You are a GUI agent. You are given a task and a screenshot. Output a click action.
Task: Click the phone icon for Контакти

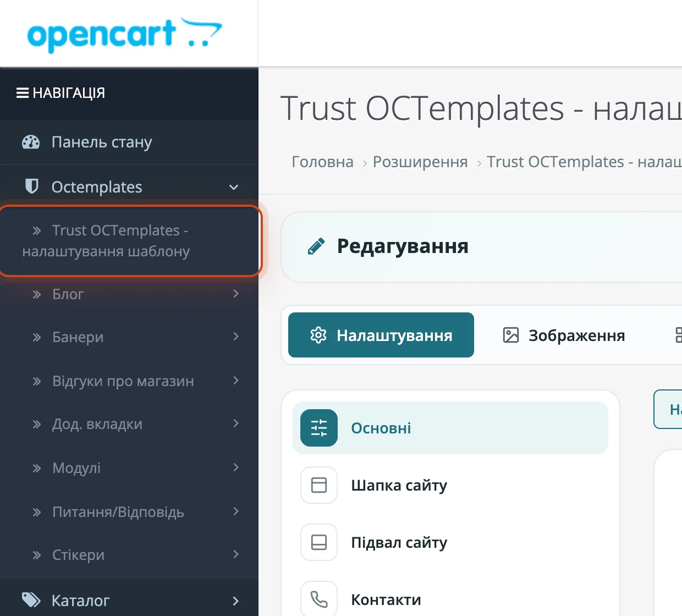(319, 599)
